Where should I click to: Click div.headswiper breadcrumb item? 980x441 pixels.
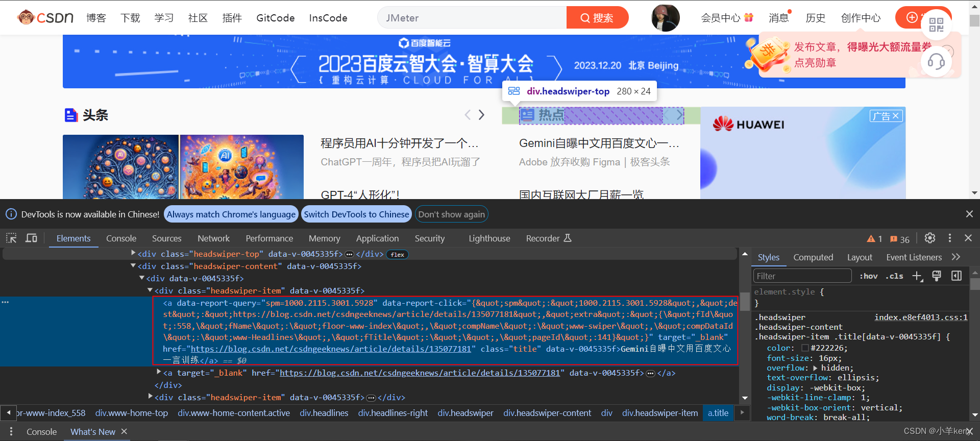(x=465, y=413)
